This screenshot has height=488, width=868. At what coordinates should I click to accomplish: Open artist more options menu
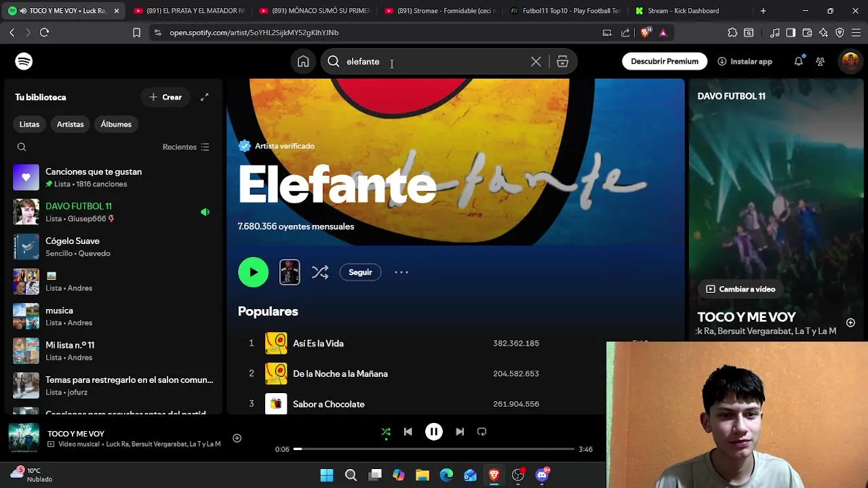tap(401, 272)
